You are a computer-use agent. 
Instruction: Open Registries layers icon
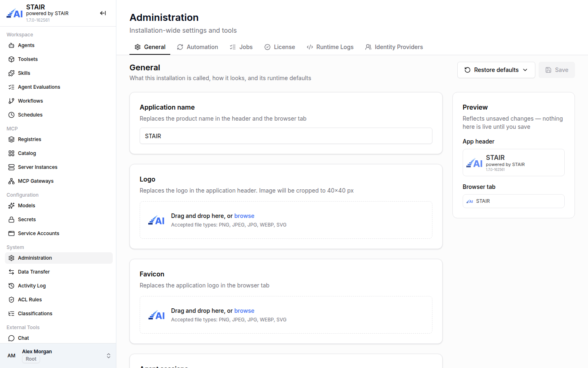click(11, 139)
